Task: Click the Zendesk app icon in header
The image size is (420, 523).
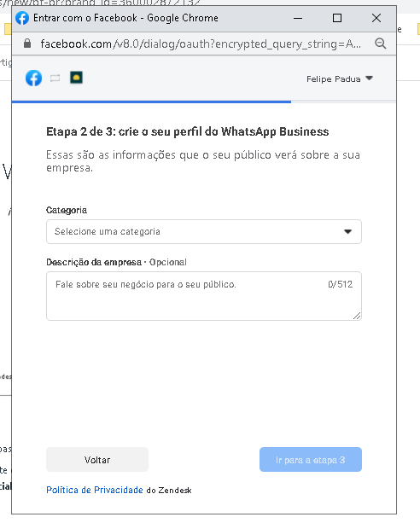Action: [76, 78]
